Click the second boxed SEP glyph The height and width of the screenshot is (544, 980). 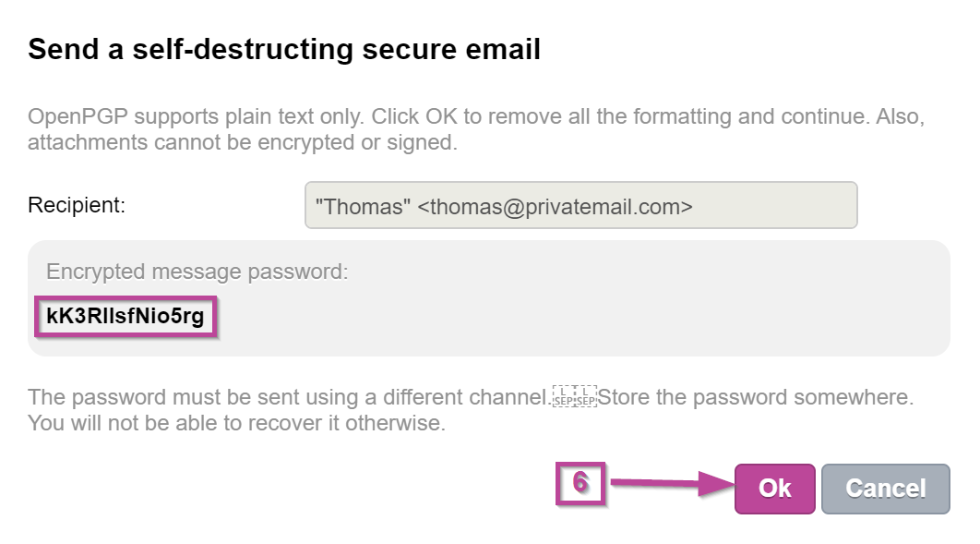(x=586, y=397)
